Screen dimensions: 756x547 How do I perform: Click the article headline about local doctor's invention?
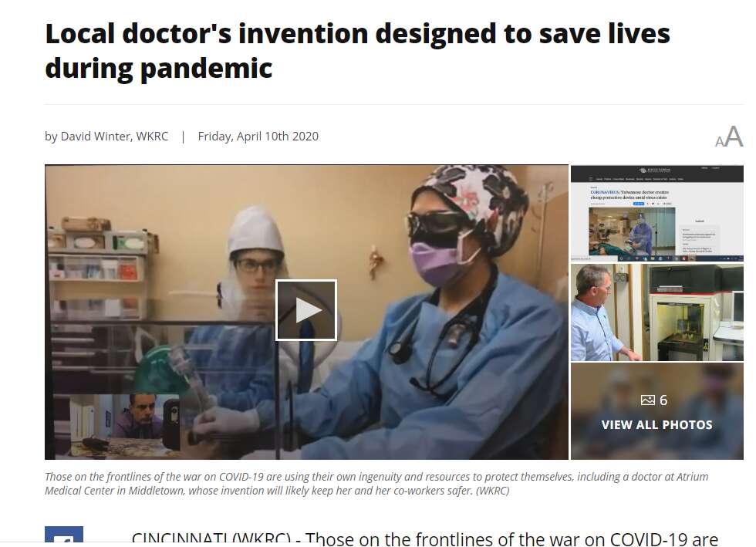click(x=357, y=51)
